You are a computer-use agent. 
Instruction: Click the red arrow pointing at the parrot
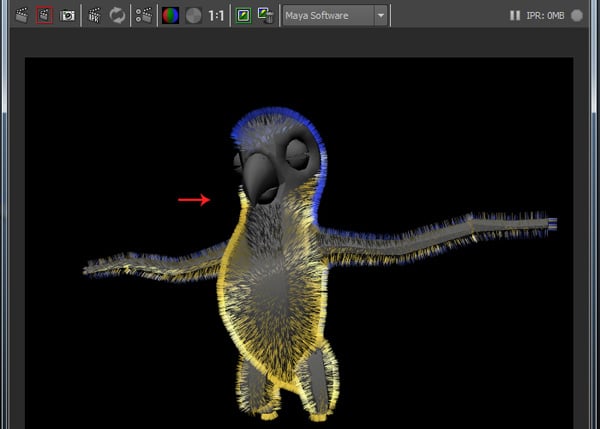click(194, 200)
